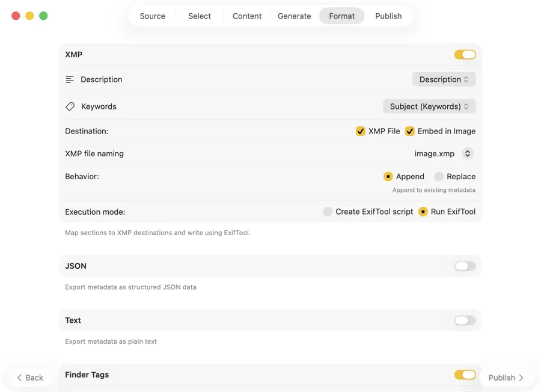
Task: Enable JSON metadata export
Action: [464, 266]
